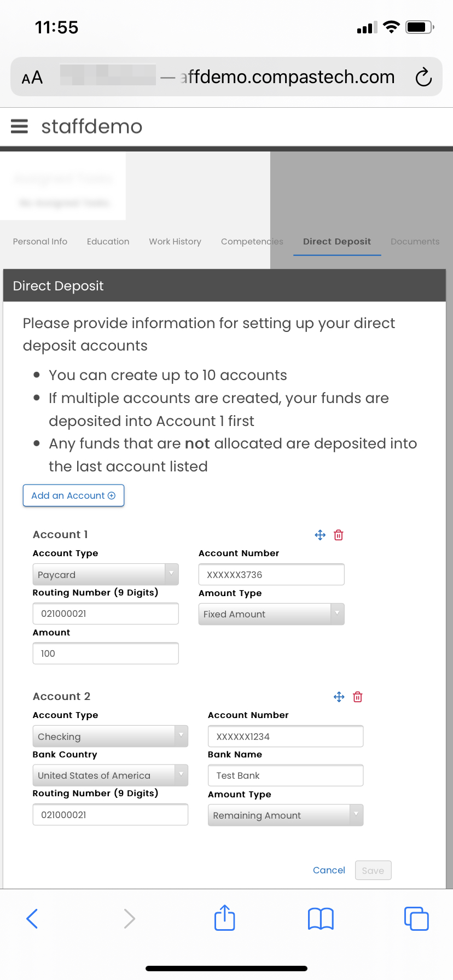The image size is (453, 980).
Task: Tap the Safari share icon
Action: pyautogui.click(x=225, y=918)
